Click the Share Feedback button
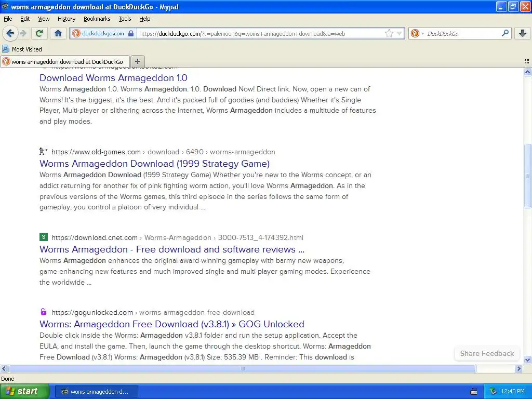This screenshot has width=532, height=399. pyautogui.click(x=487, y=353)
